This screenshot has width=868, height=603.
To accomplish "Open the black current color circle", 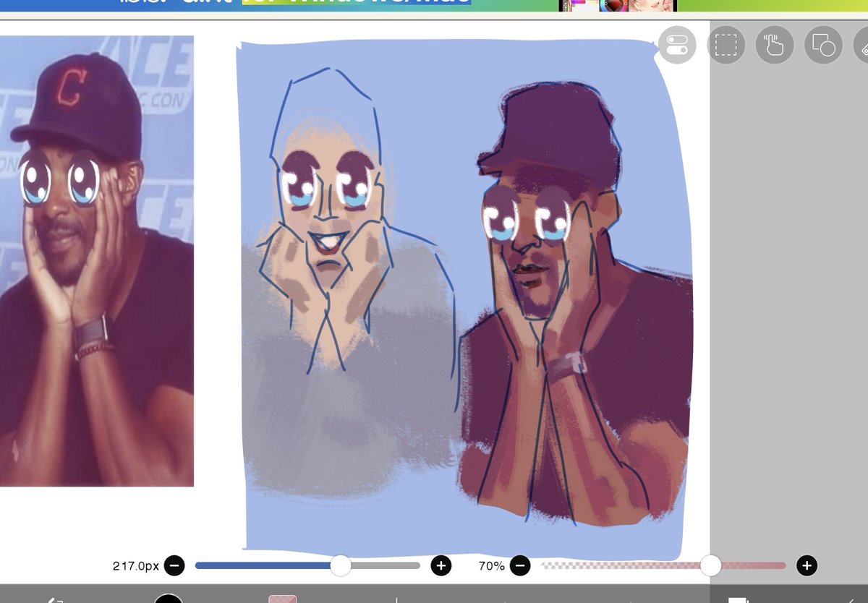I will pyautogui.click(x=169, y=598).
